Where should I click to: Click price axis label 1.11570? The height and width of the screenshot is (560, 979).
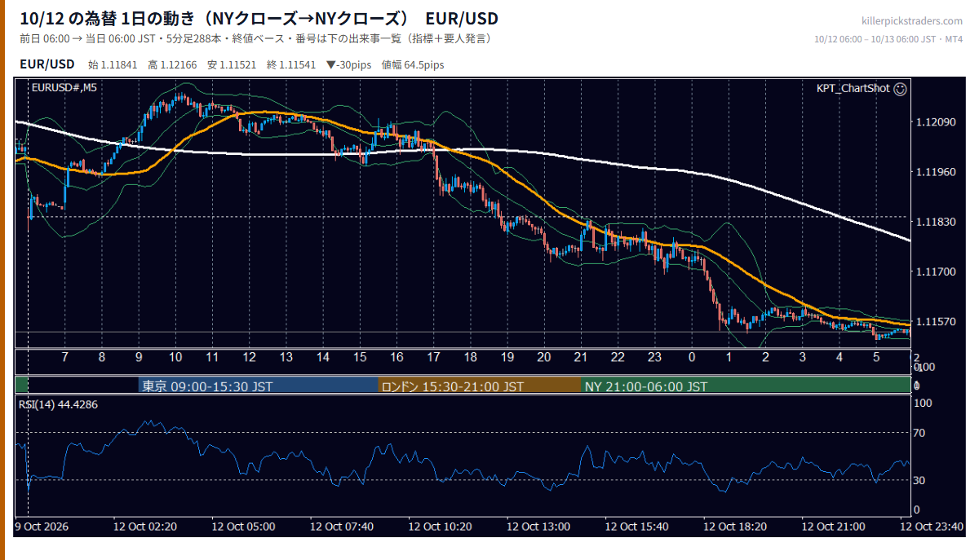(936, 321)
